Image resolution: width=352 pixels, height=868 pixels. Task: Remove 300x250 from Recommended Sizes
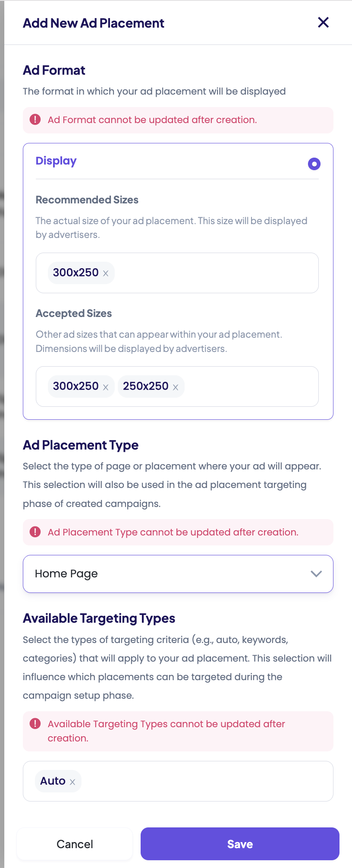[x=106, y=273]
